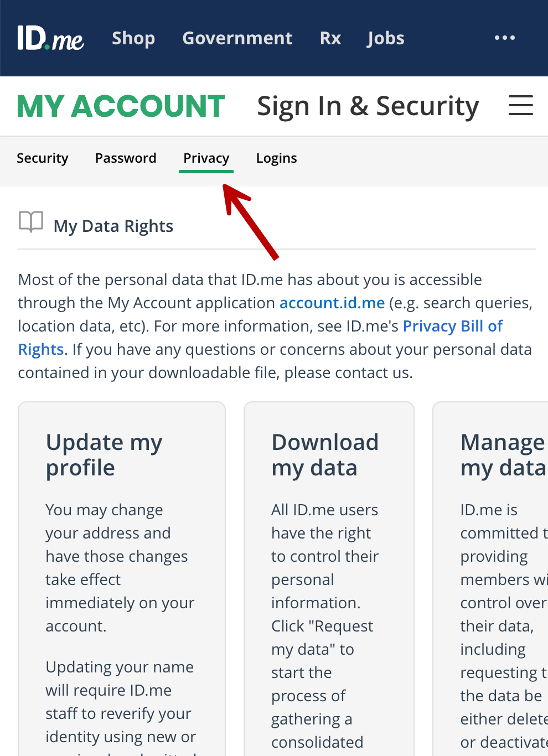548x756 pixels.
Task: Open the Privacy Bill of Rights link
Action: (452, 326)
